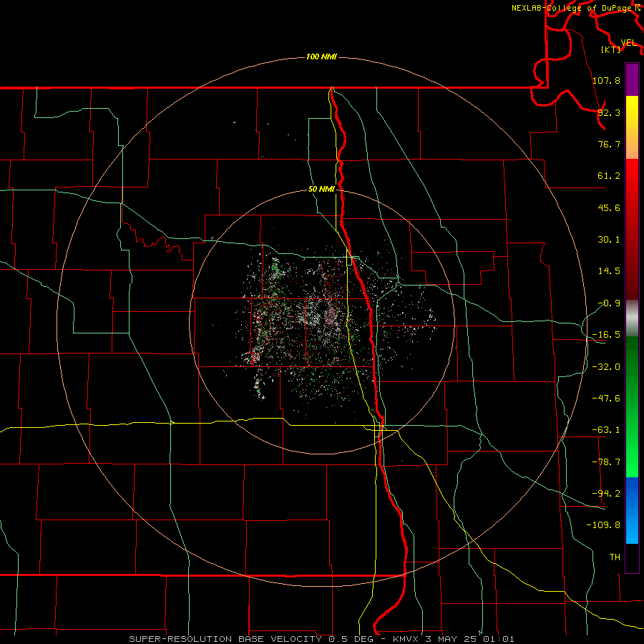Click the -63.1 value on velocity scale
This screenshot has height=644, width=644.
point(606,430)
